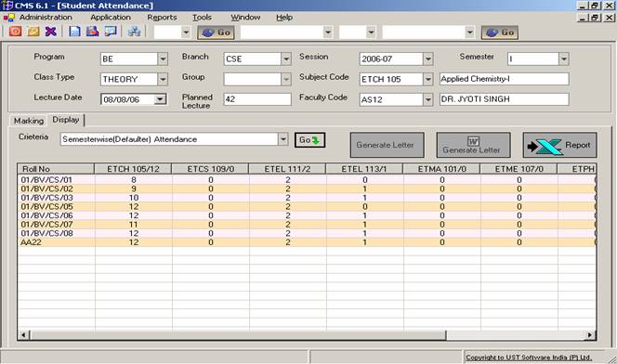Open the Lecture Date picker dropdown
The image size is (617, 364).
click(160, 99)
